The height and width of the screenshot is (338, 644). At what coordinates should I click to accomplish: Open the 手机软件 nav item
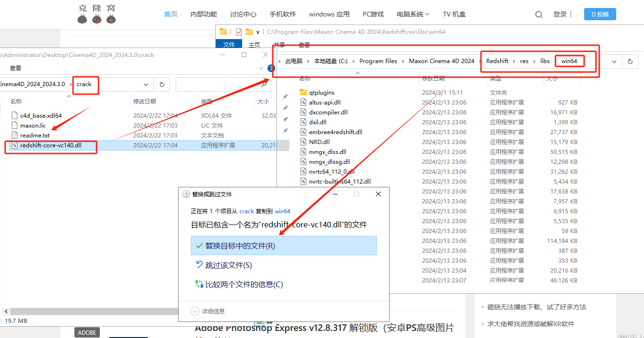pos(283,15)
